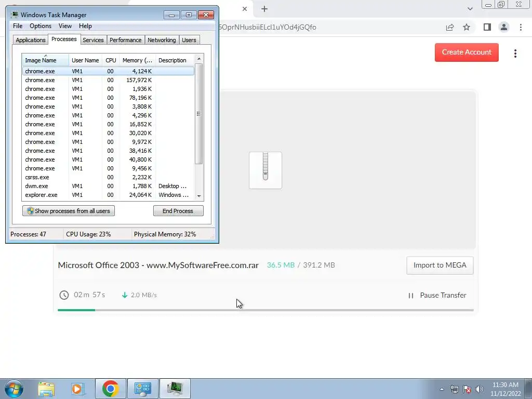Image resolution: width=532 pixels, height=399 pixels.
Task: Click the Chrome share page icon
Action: coord(450,27)
